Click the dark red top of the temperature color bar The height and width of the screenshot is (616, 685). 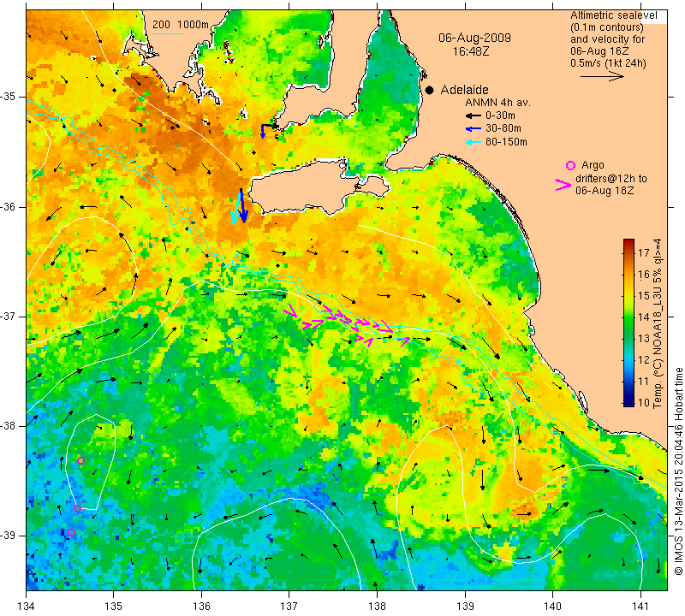coord(628,243)
